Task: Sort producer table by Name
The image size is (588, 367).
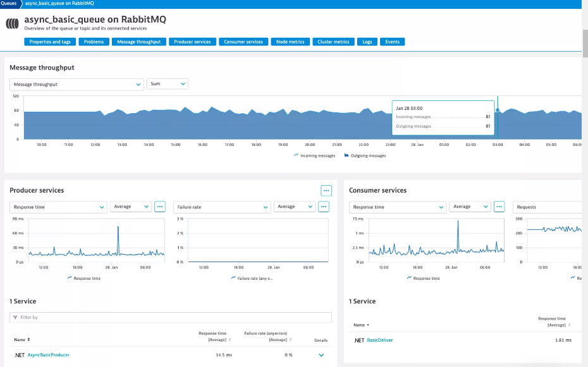Action: 21,340
